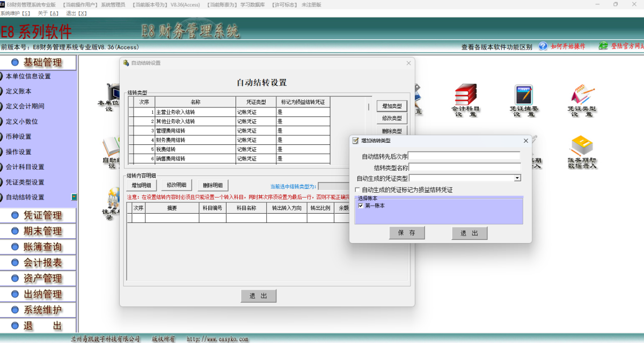The width and height of the screenshot is (644, 343).
Task: Check 自动生成的凭证标记为损益结转凭证 checkbox
Action: [x=358, y=190]
